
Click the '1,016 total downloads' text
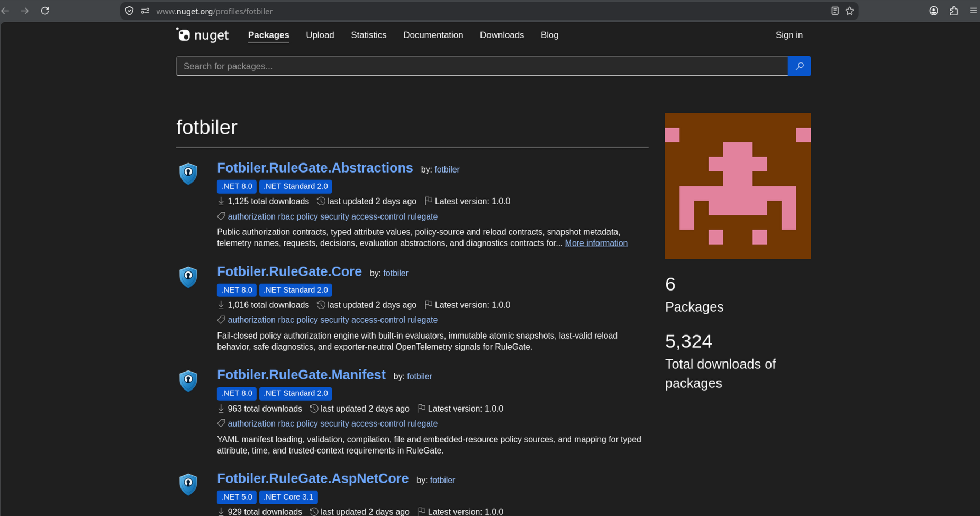pos(268,305)
